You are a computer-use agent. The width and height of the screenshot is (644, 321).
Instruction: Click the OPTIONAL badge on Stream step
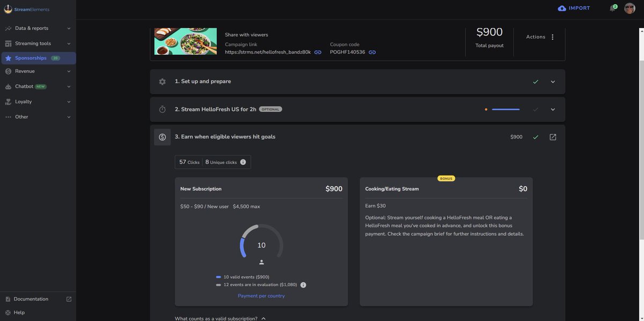pyautogui.click(x=270, y=110)
